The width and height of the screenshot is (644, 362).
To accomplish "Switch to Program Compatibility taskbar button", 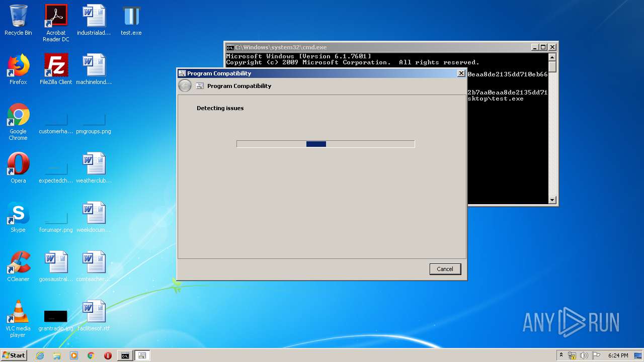I will [142, 355].
